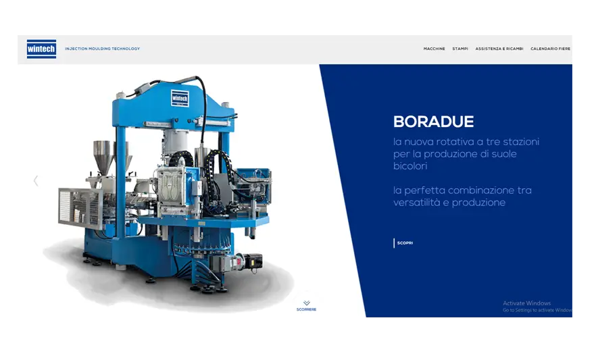
Task: Go to Assistenza e Ricambi
Action: coord(499,49)
